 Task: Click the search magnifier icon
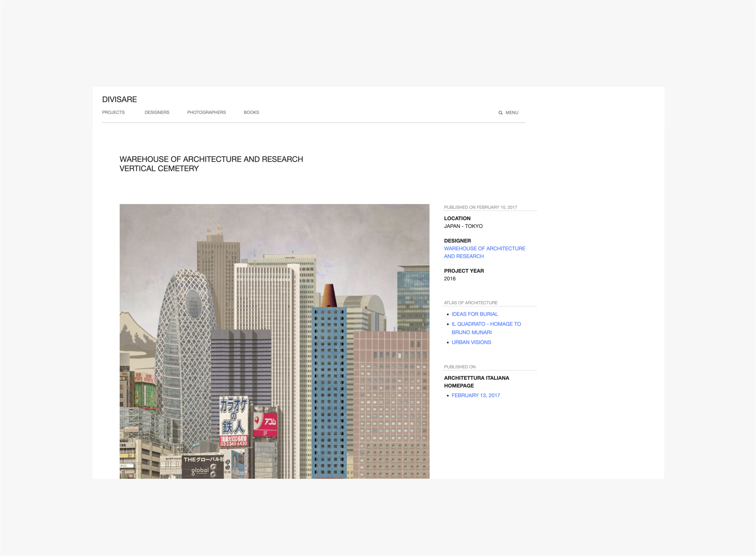click(501, 113)
